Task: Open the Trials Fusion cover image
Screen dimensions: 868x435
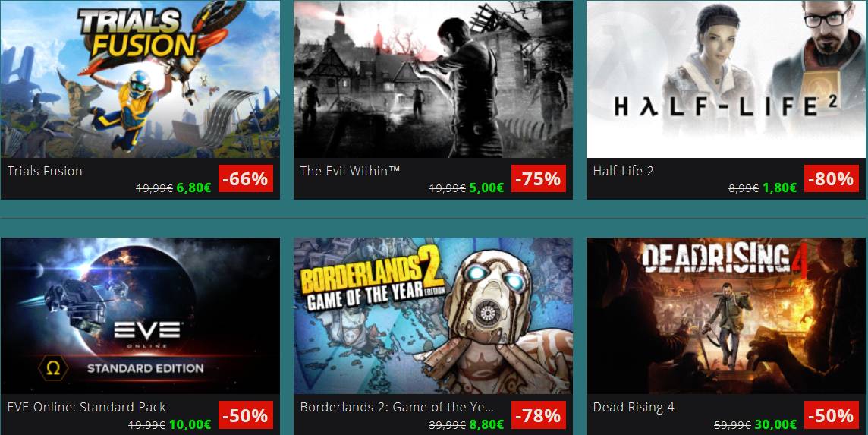Action: click(140, 79)
